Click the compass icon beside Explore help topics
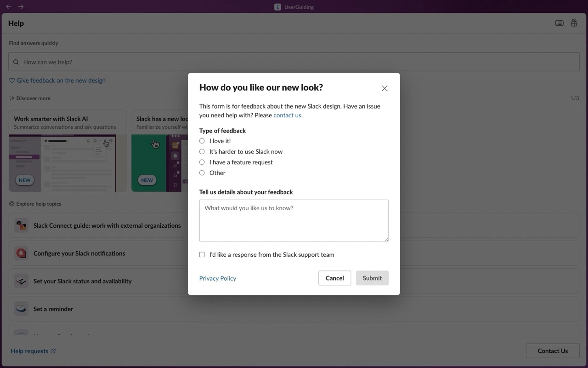The image size is (588, 368). pyautogui.click(x=11, y=203)
